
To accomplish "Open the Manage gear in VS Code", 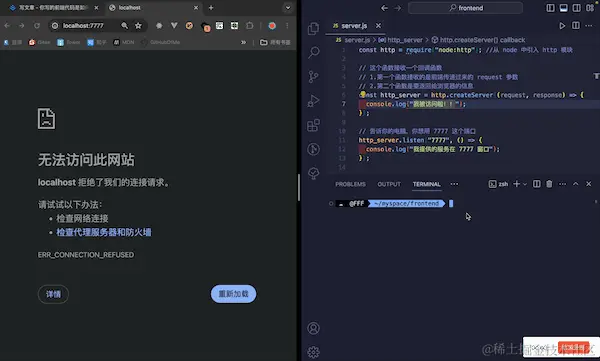I will pos(313,352).
